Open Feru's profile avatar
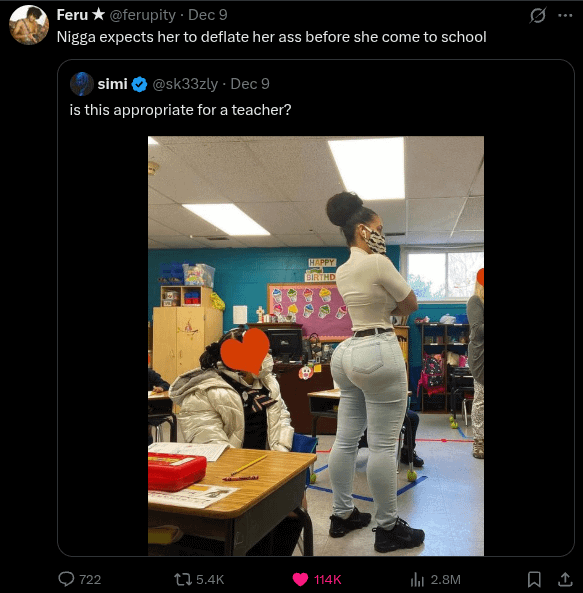This screenshot has height=593, width=583. tap(29, 25)
